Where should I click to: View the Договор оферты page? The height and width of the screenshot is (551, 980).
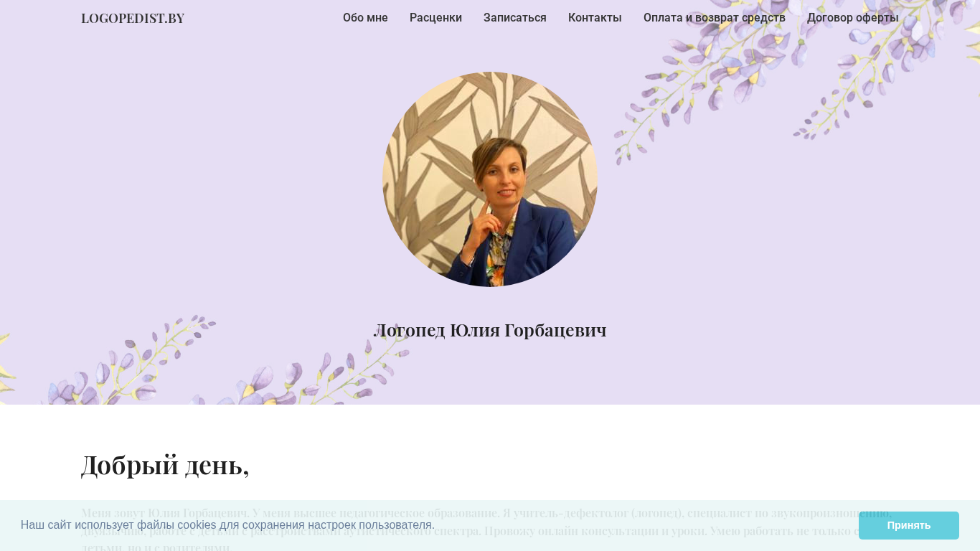[853, 18]
